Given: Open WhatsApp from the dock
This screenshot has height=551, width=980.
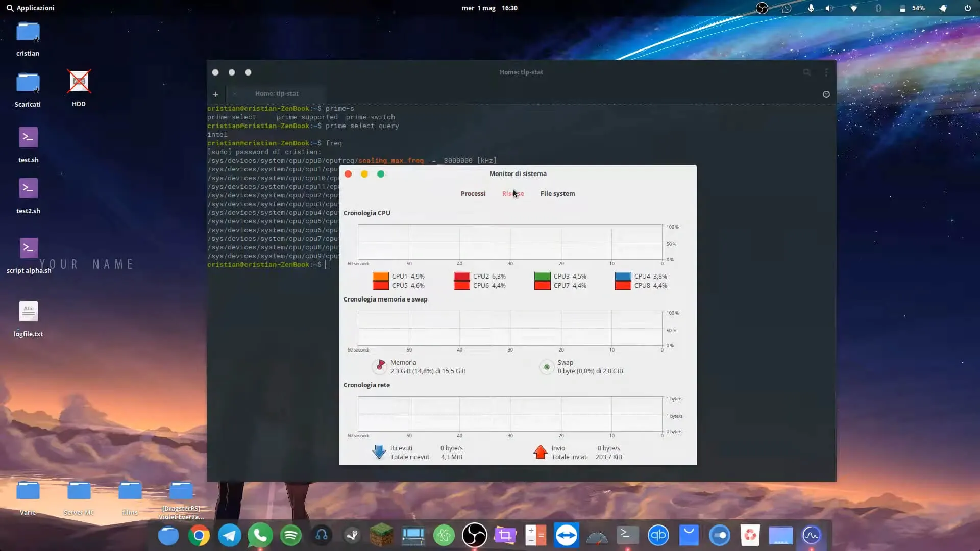Looking at the screenshot, I should tap(260, 536).
